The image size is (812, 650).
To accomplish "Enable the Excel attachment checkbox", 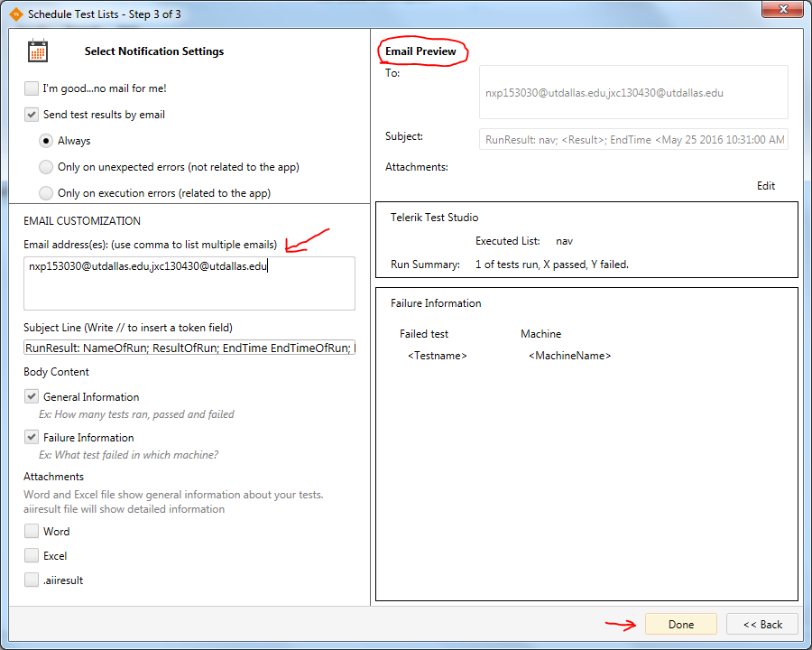I will pyautogui.click(x=32, y=556).
